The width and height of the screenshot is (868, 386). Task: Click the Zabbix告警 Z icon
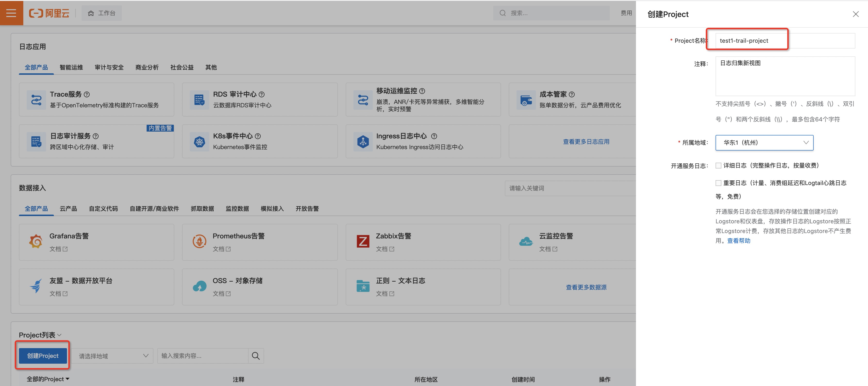pos(363,241)
